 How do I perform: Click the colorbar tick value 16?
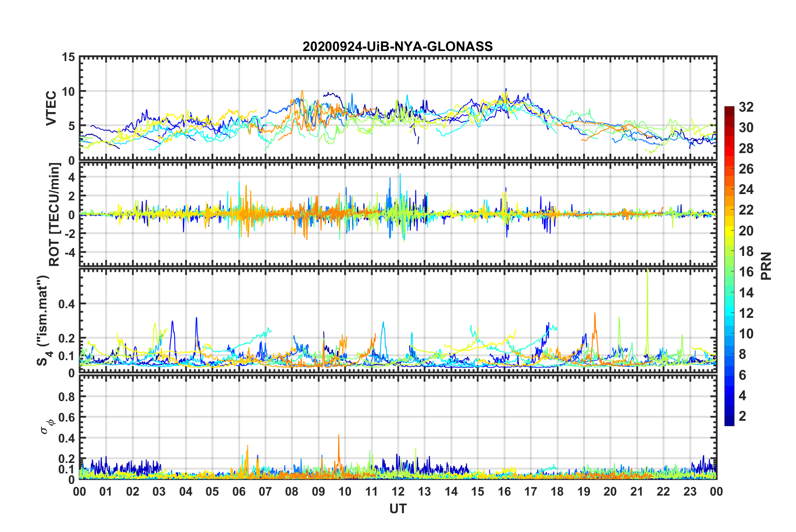(x=746, y=272)
